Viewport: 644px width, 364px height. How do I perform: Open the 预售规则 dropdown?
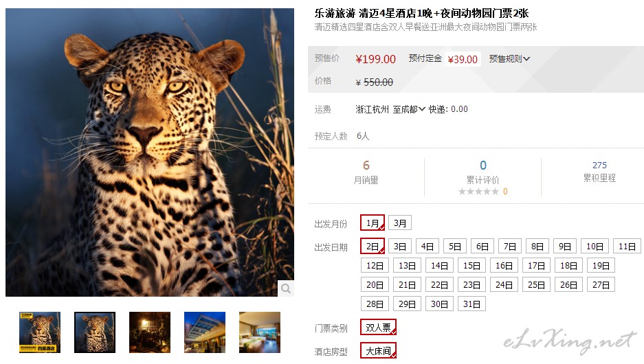point(509,59)
